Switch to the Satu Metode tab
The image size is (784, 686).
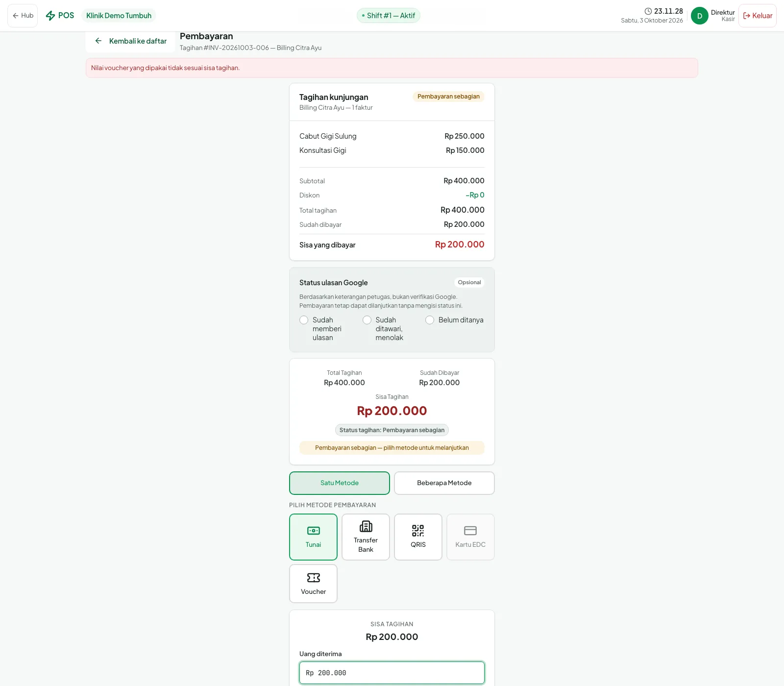pos(340,483)
